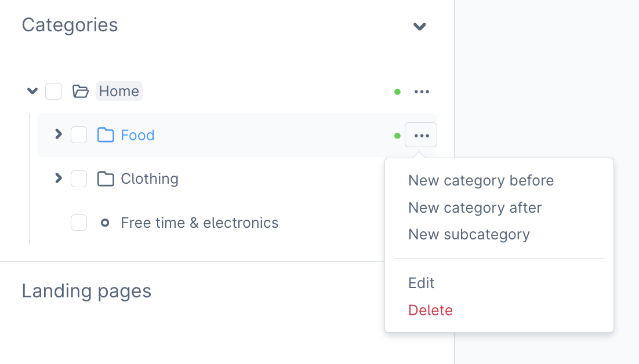Choose New category before

481,181
